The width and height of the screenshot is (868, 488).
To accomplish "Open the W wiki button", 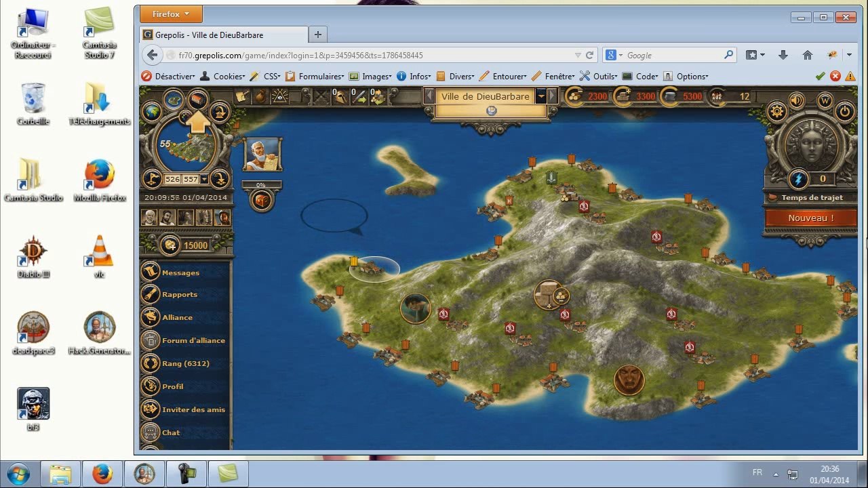I will [825, 100].
